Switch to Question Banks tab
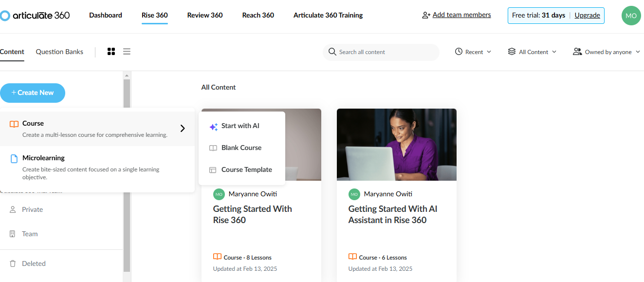This screenshot has width=644, height=282. 59,52
